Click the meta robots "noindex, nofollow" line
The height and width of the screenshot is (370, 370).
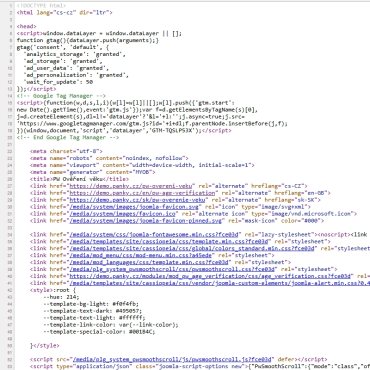tap(109, 158)
